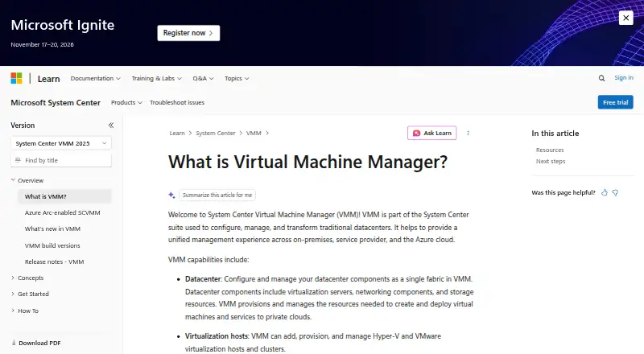The image size is (644, 354).
Task: Expand the Products dropdown
Action: (x=126, y=103)
